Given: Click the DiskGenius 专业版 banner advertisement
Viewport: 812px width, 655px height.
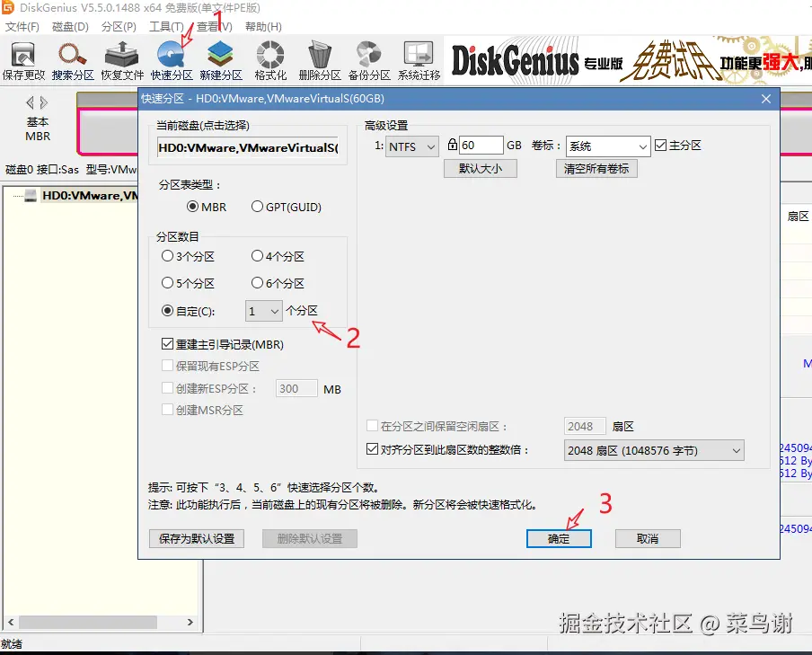Looking at the screenshot, I should point(628,60).
